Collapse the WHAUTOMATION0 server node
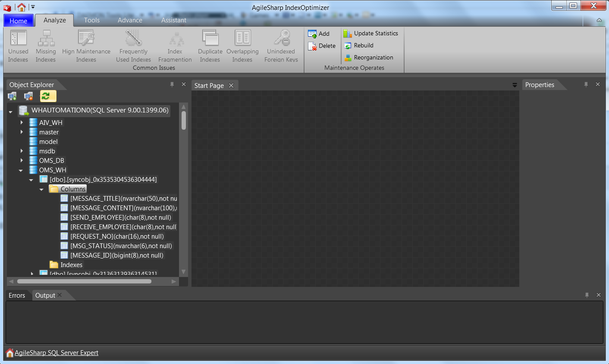 (x=11, y=112)
